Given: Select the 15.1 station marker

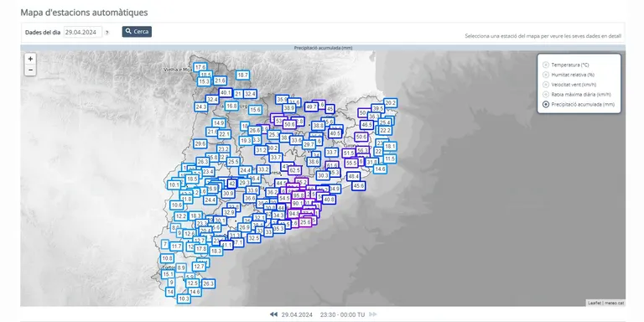Looking at the screenshot, I should click(168, 274).
